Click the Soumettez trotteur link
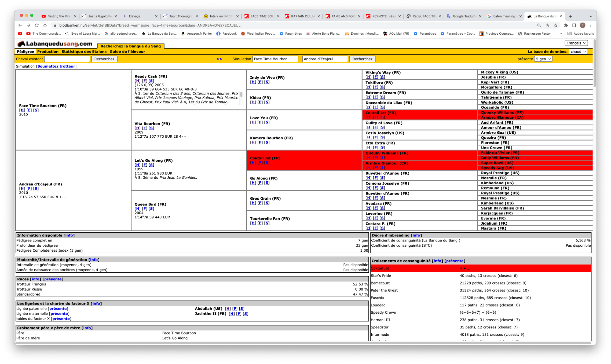 pyautogui.click(x=56, y=66)
